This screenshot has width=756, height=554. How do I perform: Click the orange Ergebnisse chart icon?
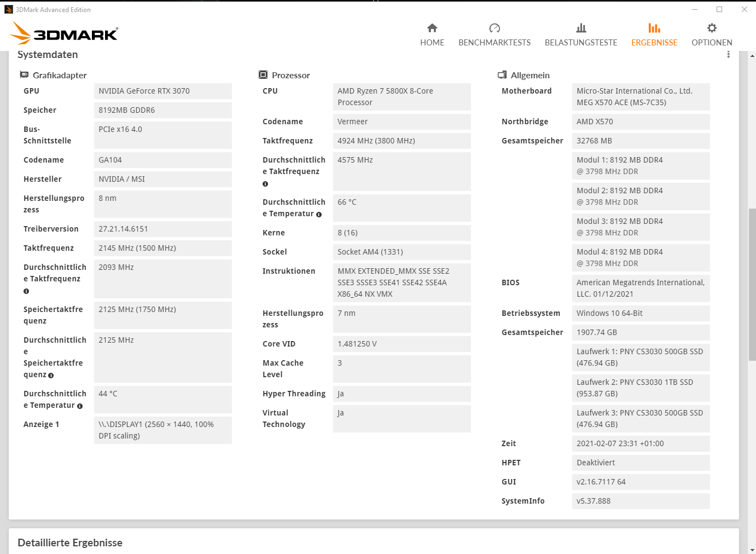(654, 27)
